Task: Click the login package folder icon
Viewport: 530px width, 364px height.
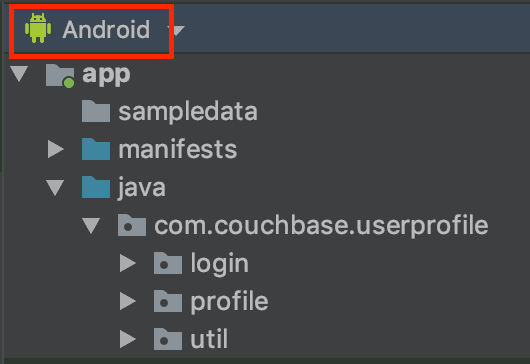Action: (168, 263)
